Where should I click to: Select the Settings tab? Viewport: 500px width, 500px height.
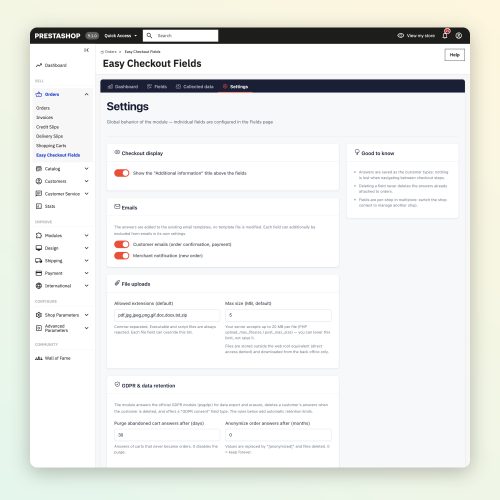[235, 87]
